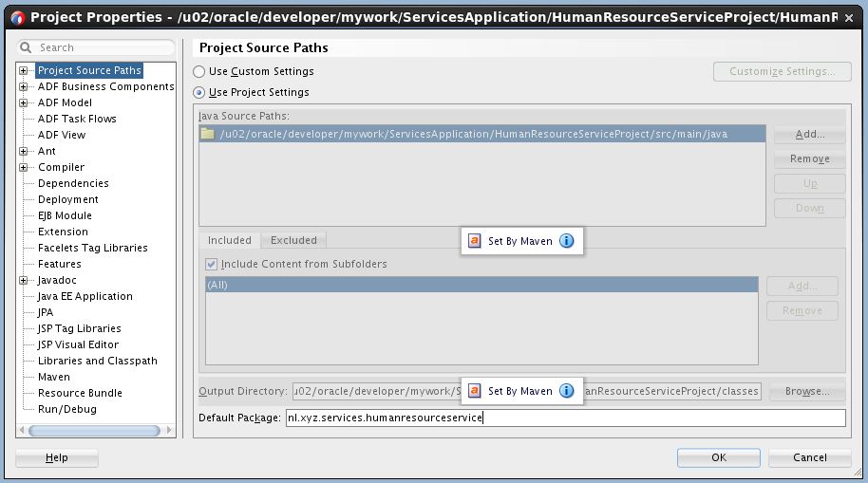Expand the Javadoc tree node
868x483 pixels.
click(x=24, y=280)
